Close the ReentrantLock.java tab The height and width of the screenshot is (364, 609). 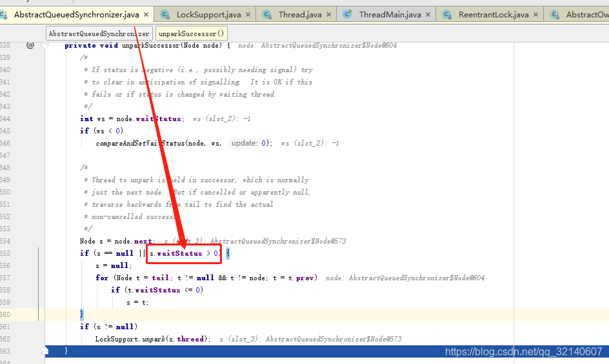535,15
